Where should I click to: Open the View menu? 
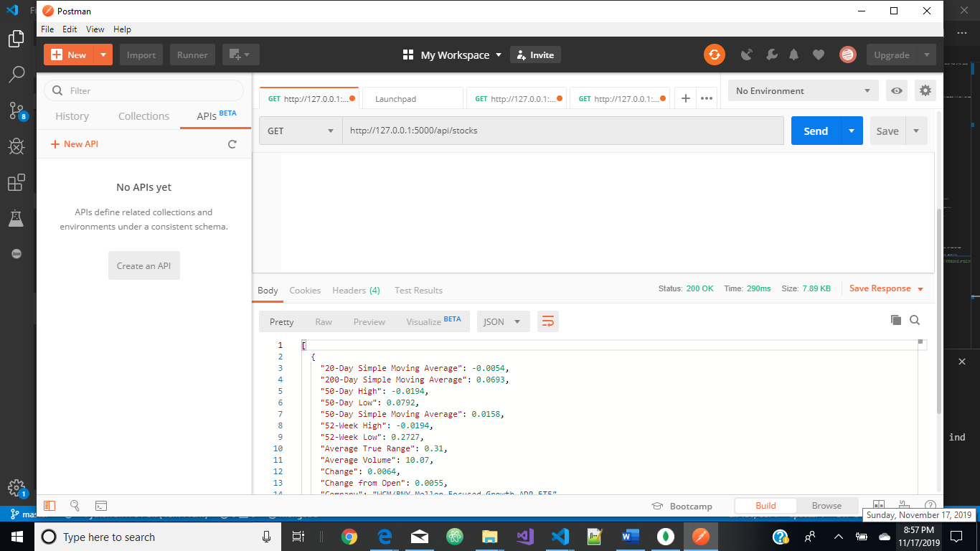(x=95, y=29)
